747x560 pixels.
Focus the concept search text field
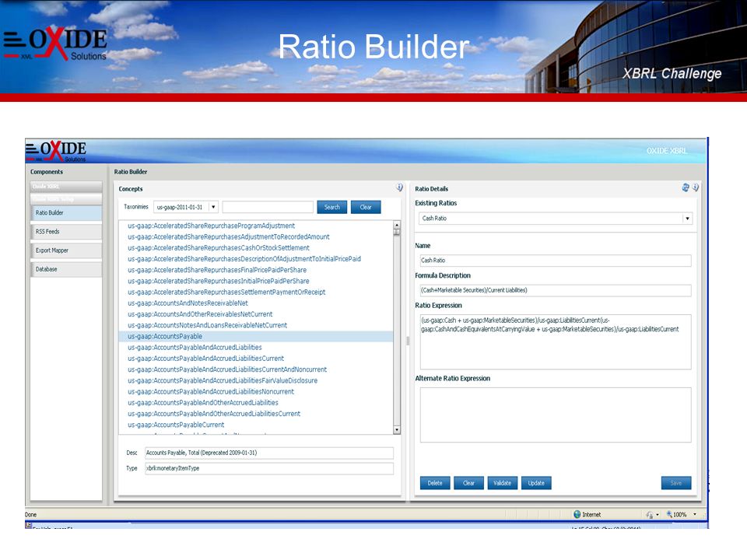(x=268, y=207)
